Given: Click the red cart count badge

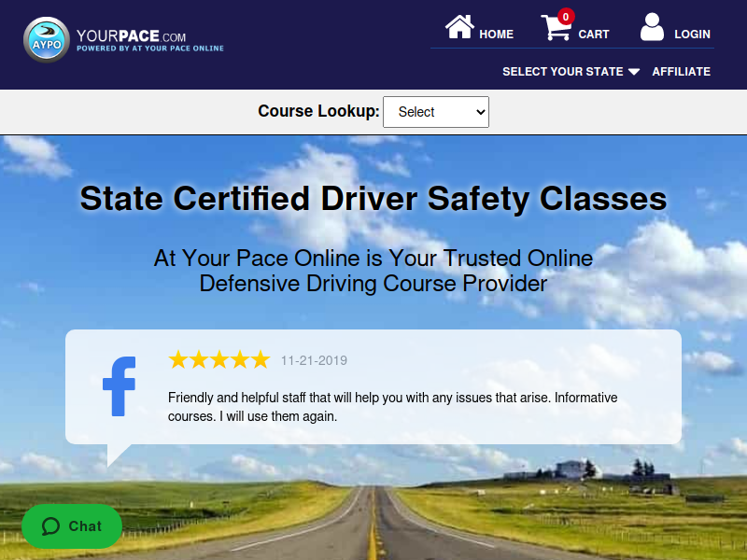Looking at the screenshot, I should point(566,17).
